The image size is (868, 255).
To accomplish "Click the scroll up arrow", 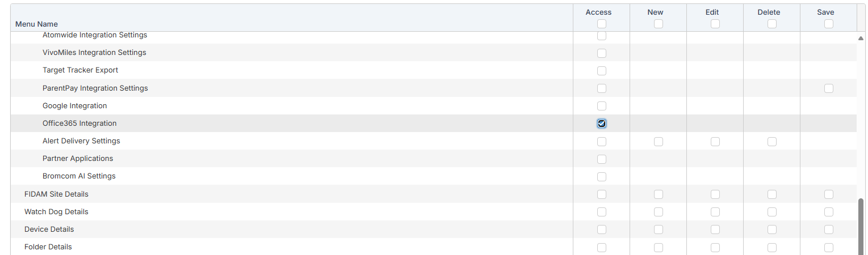I will point(862,38).
